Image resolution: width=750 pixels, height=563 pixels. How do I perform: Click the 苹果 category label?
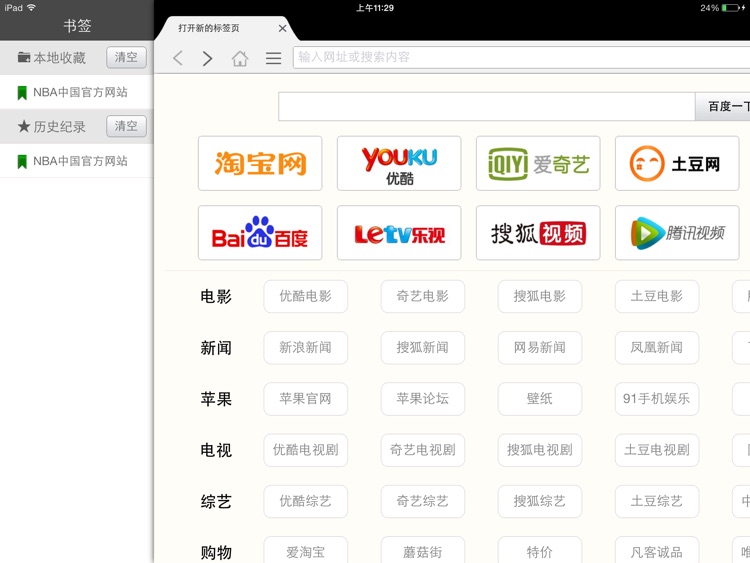click(216, 399)
